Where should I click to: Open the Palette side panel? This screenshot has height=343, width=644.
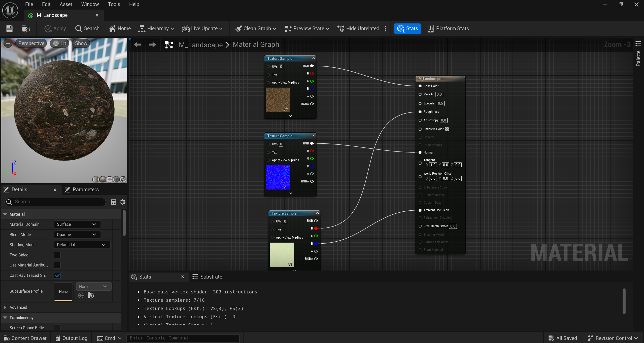point(638,58)
